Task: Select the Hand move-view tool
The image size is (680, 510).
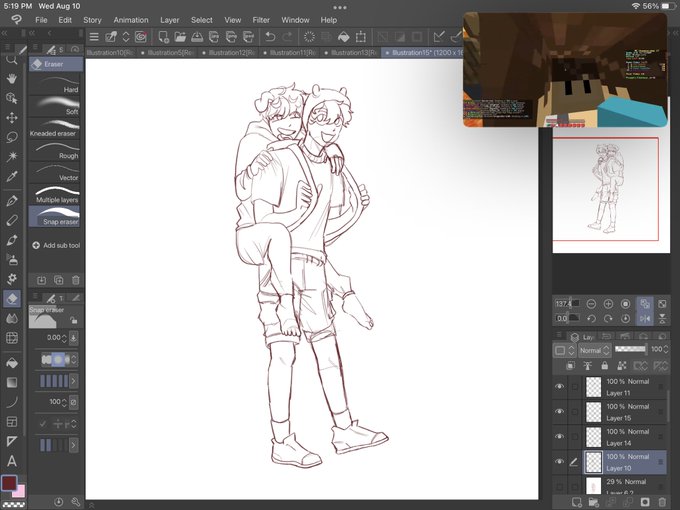Action: [12, 78]
